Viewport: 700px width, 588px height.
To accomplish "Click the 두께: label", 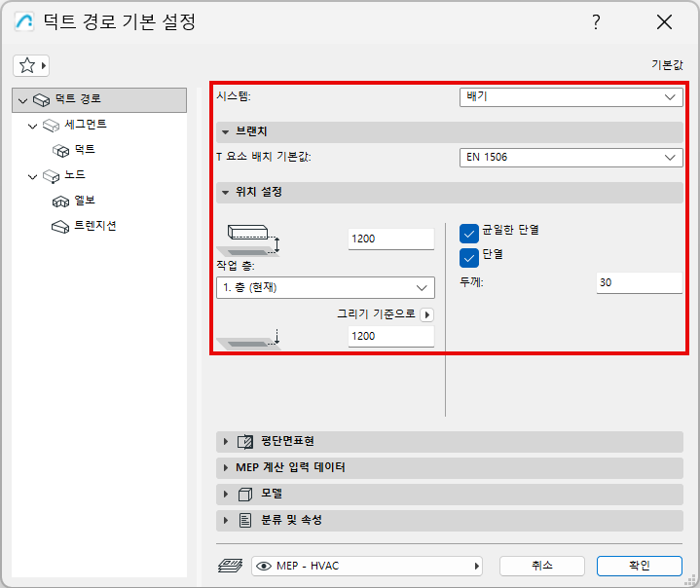I will point(471,282).
